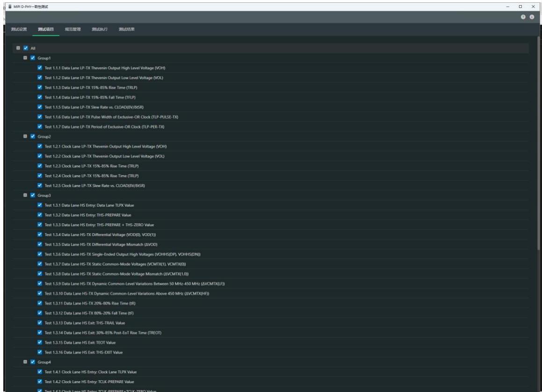The height and width of the screenshot is (392, 542).
Task: Click the vertical scrollbar of the test list
Action: pos(539,143)
